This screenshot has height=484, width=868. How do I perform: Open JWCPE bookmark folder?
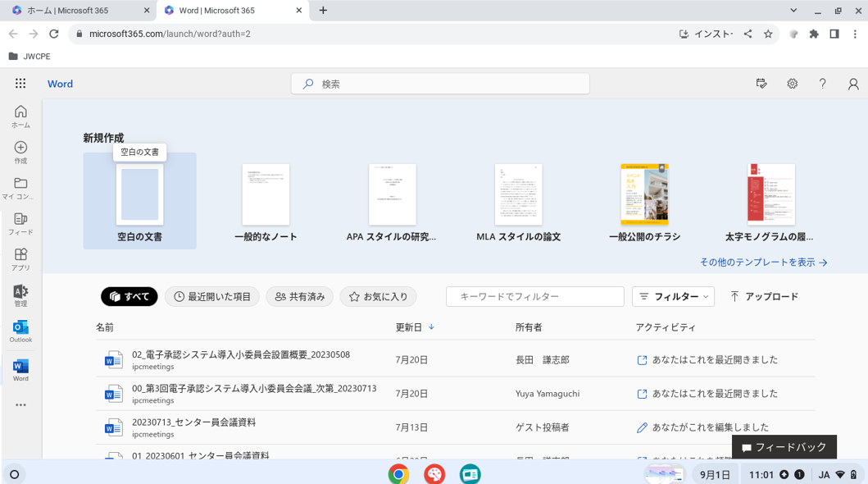click(30, 57)
